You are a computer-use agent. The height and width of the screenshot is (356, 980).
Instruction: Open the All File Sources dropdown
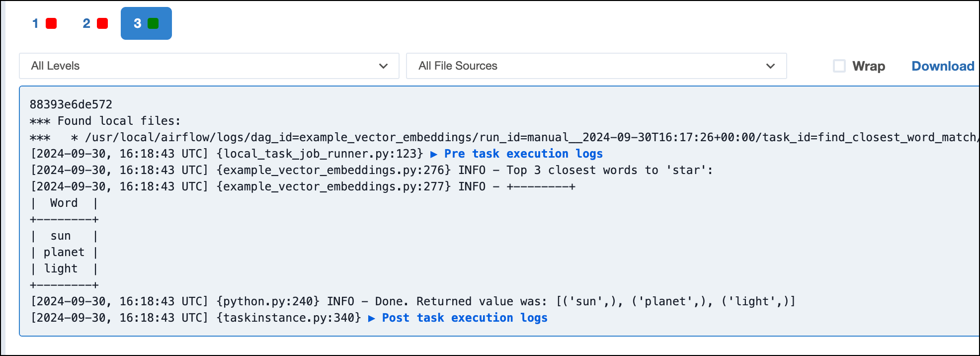tap(596, 66)
